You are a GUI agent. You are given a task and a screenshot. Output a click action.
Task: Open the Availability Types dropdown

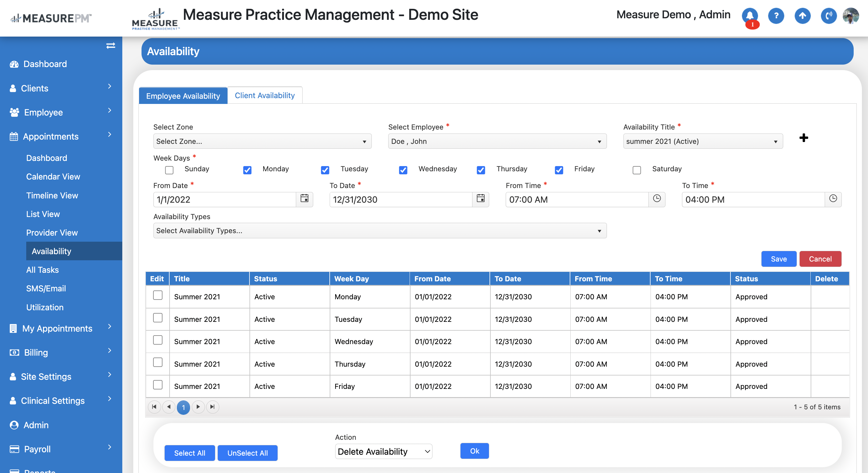coord(380,231)
